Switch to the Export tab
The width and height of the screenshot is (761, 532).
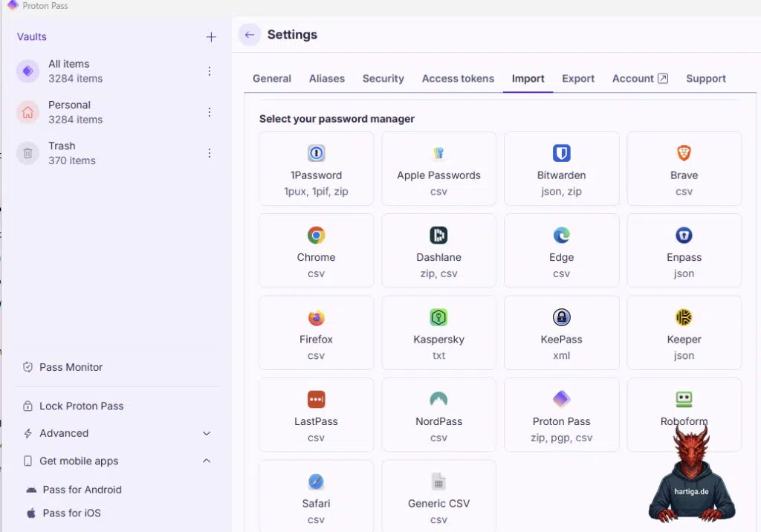pyautogui.click(x=578, y=79)
